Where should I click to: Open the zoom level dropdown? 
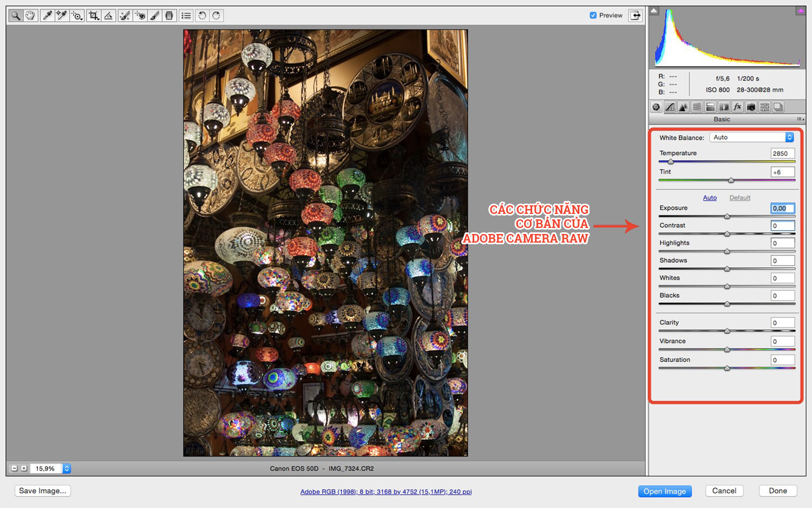pyautogui.click(x=67, y=468)
